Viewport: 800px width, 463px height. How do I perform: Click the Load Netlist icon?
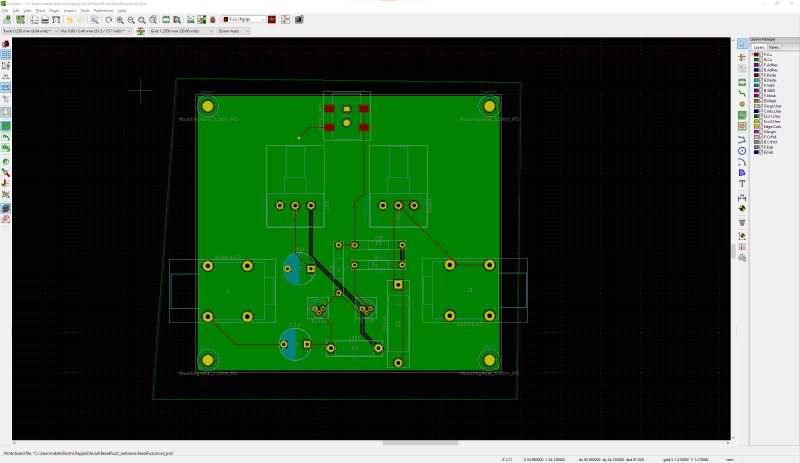click(190, 19)
